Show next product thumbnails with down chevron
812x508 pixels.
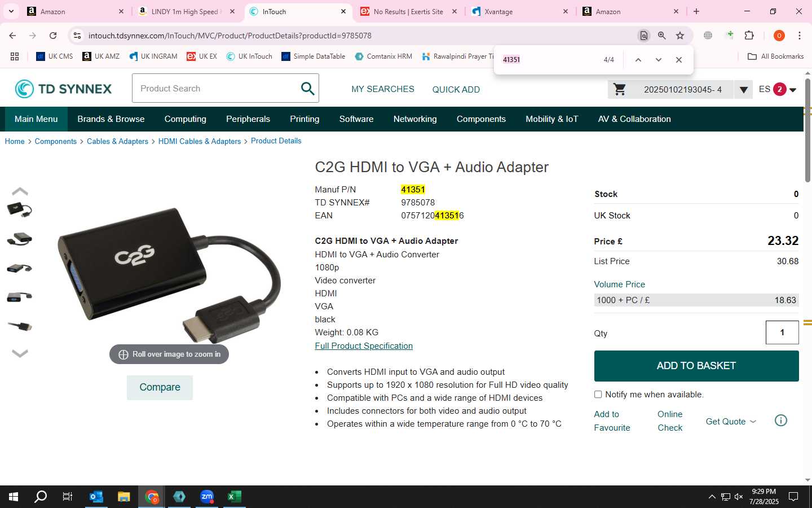pyautogui.click(x=20, y=353)
